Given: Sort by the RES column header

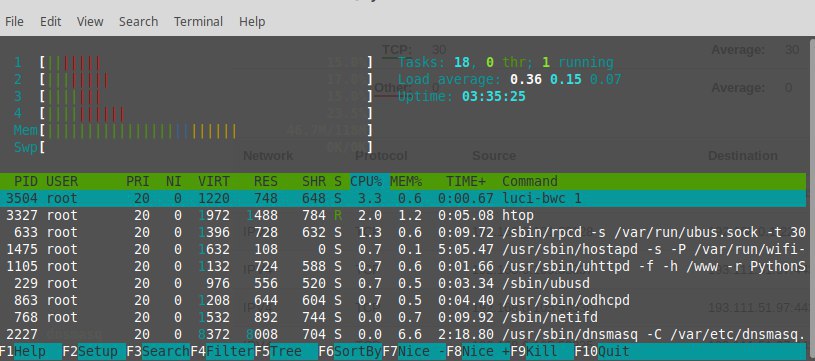Looking at the screenshot, I should (x=266, y=181).
